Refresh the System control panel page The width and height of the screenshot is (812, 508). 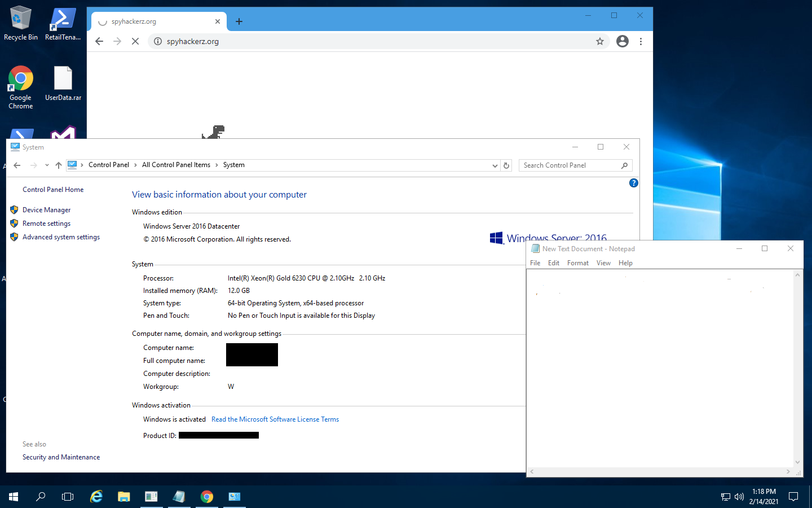506,165
